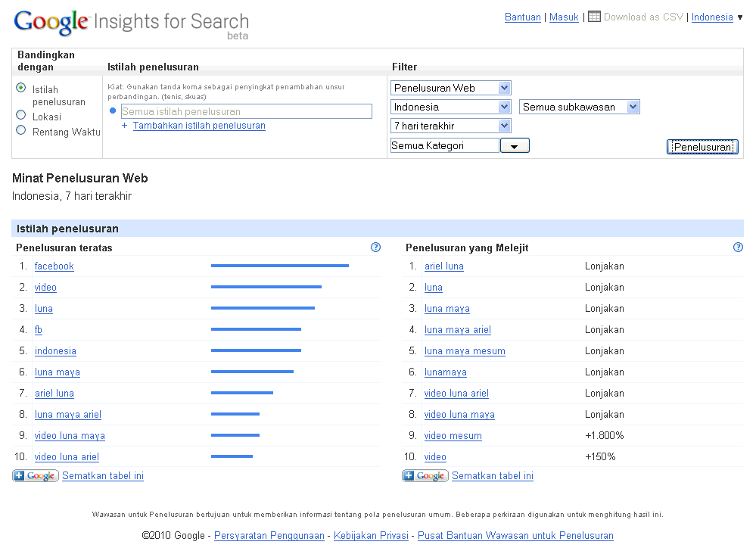Click into Semua istilah penelusuran input field
The image size is (756, 551).
click(x=247, y=111)
